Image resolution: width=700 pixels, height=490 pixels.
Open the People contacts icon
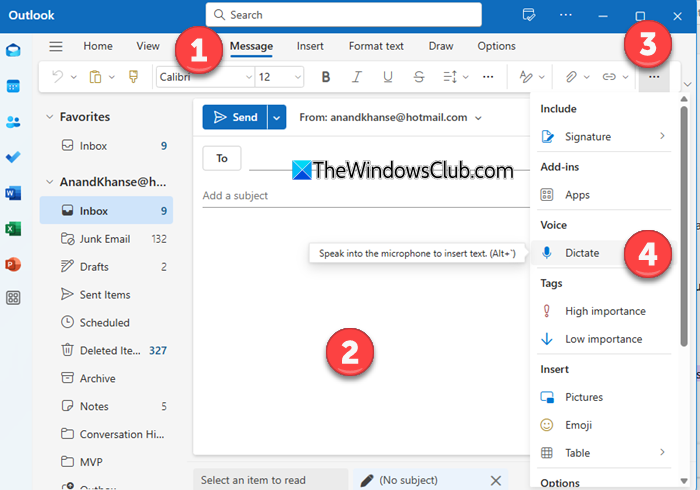pos(13,121)
